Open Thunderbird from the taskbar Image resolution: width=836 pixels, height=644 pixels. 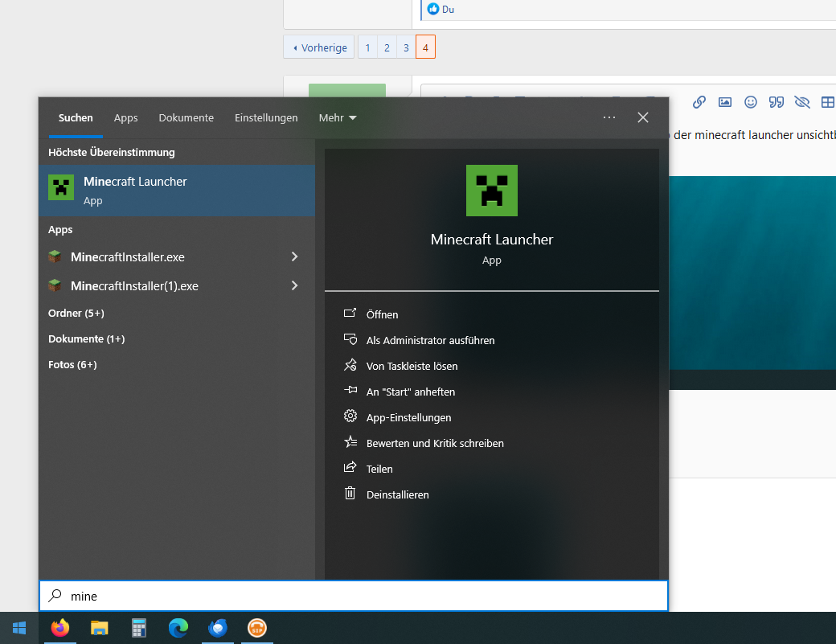pos(218,628)
